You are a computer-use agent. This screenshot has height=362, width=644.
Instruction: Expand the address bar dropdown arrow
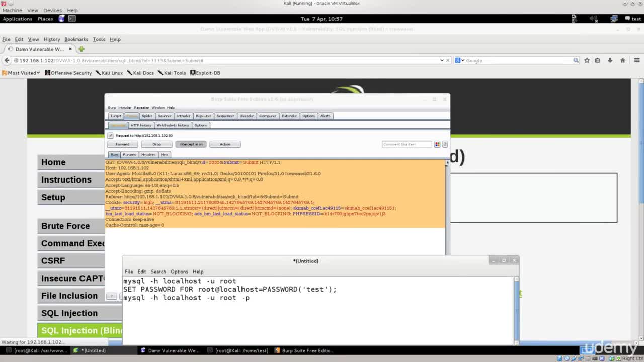pos(441,60)
